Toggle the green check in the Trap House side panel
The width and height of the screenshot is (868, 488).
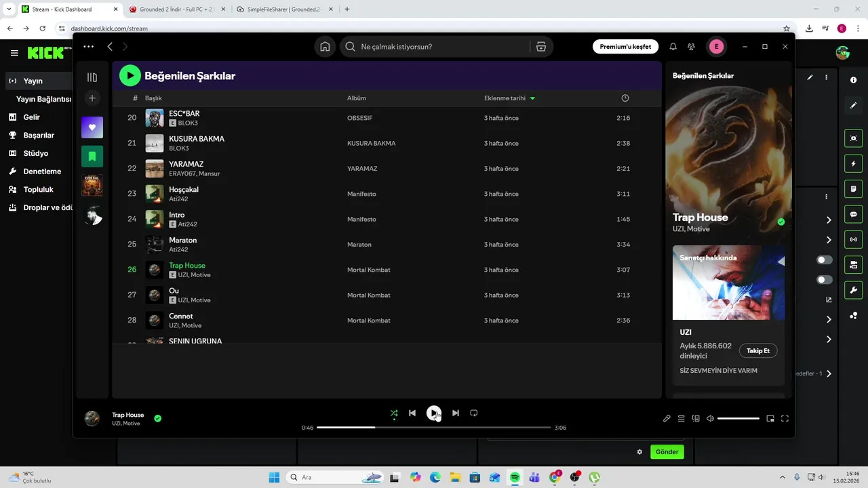pyautogui.click(x=781, y=222)
